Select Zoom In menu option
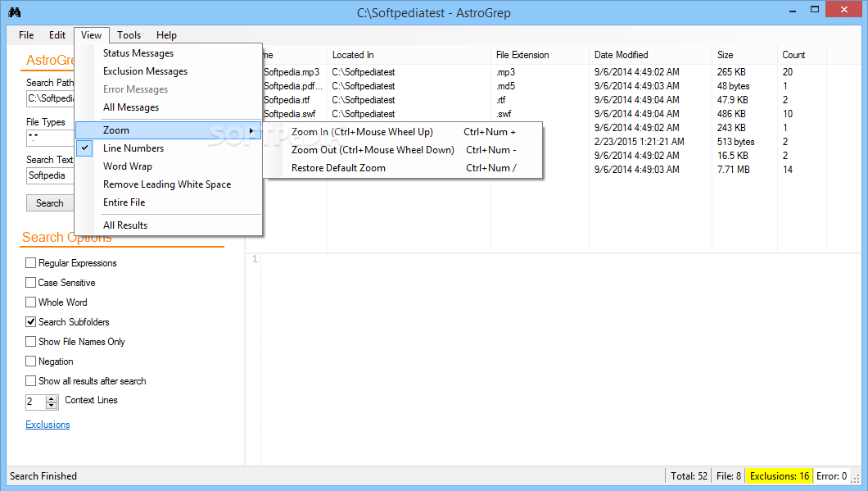This screenshot has width=868, height=491. [x=403, y=132]
